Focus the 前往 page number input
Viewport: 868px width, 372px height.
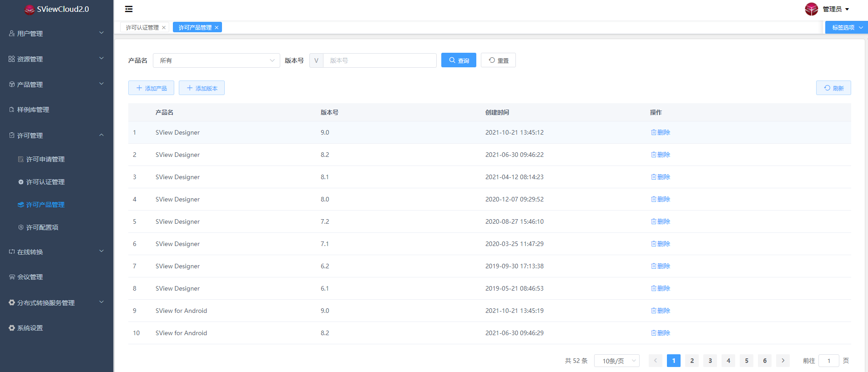(x=829, y=361)
